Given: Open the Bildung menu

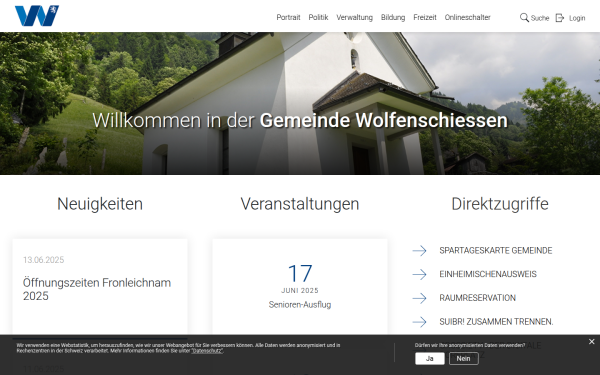Looking at the screenshot, I should [393, 18].
